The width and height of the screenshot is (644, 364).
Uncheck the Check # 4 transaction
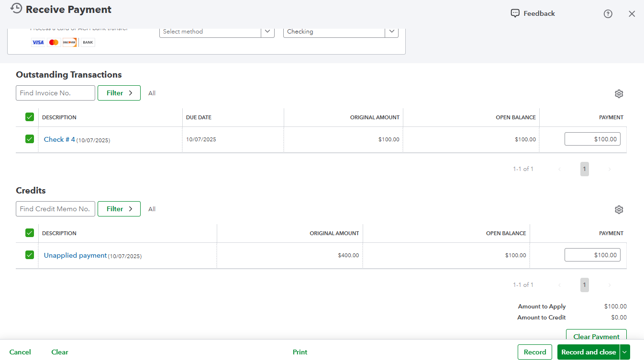click(x=29, y=139)
